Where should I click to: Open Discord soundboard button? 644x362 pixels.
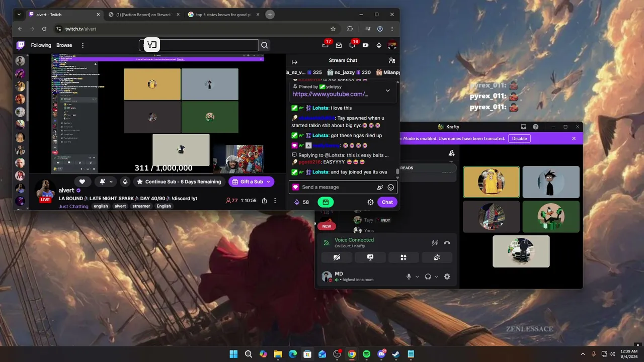point(437,257)
